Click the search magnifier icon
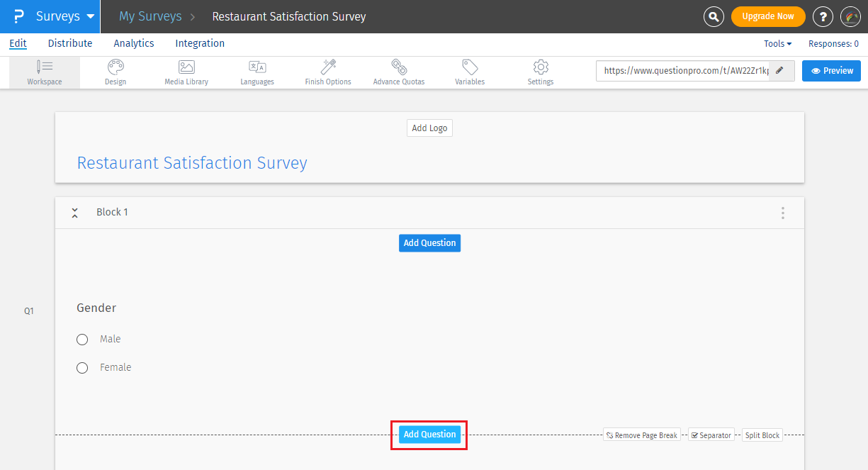Viewport: 868px width, 470px height. 714,16
